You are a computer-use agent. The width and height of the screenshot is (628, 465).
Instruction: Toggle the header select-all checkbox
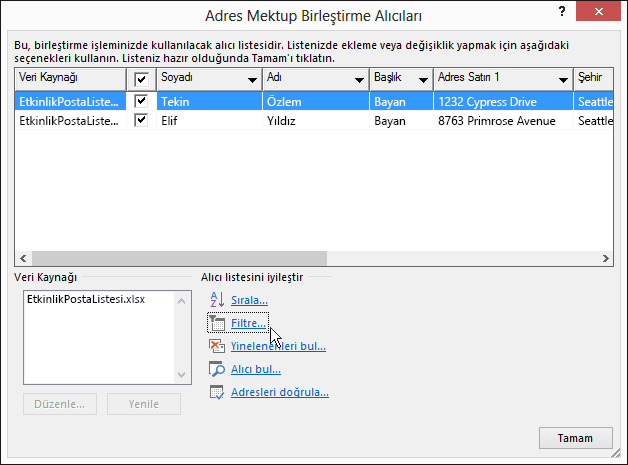click(x=141, y=79)
